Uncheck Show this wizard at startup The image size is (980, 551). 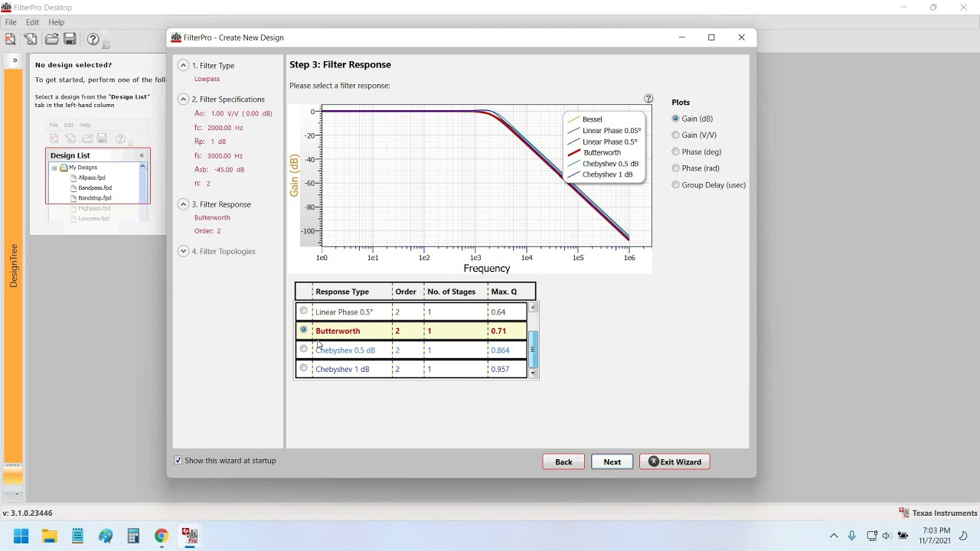pyautogui.click(x=178, y=461)
